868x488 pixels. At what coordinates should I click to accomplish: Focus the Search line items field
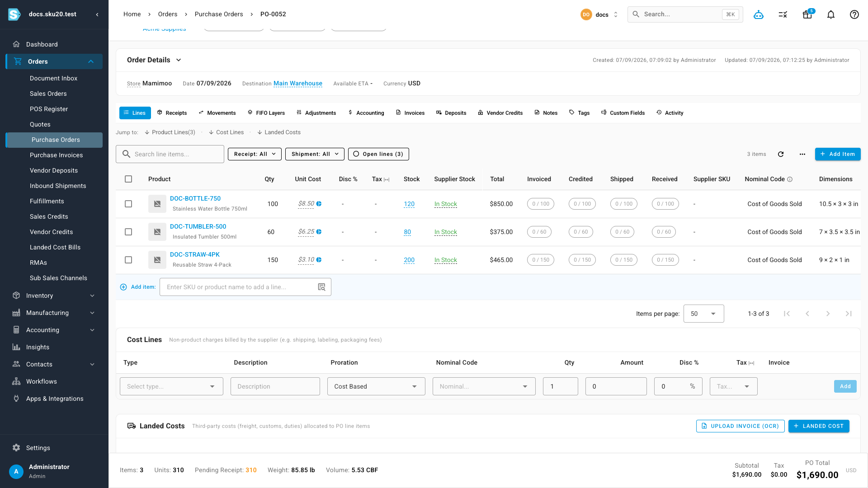tap(170, 154)
